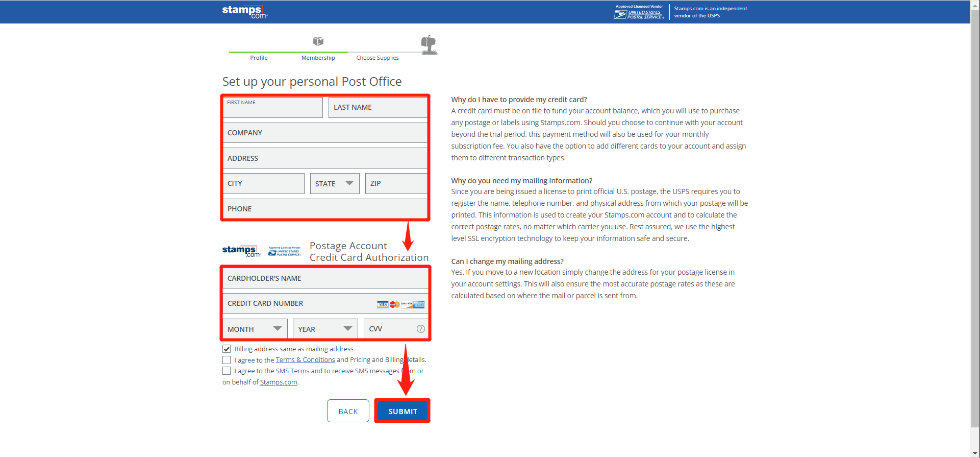Viewport: 980px width, 458px height.
Task: Click the mailbox icon at progress end
Action: [x=429, y=45]
